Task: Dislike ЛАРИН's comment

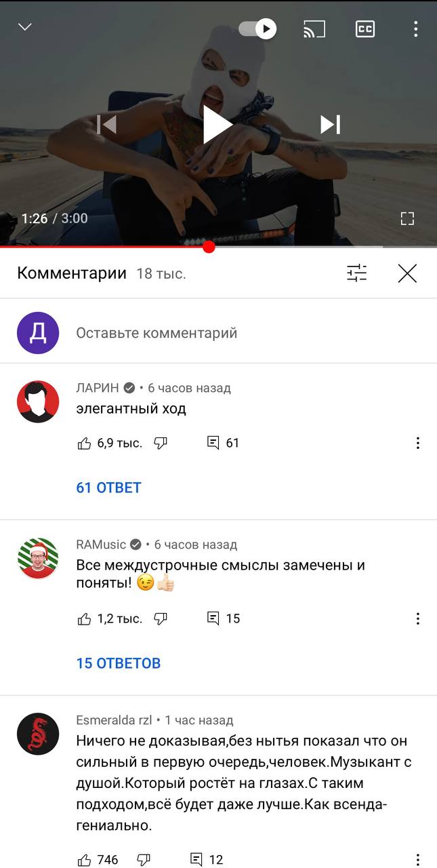Action: (x=161, y=443)
